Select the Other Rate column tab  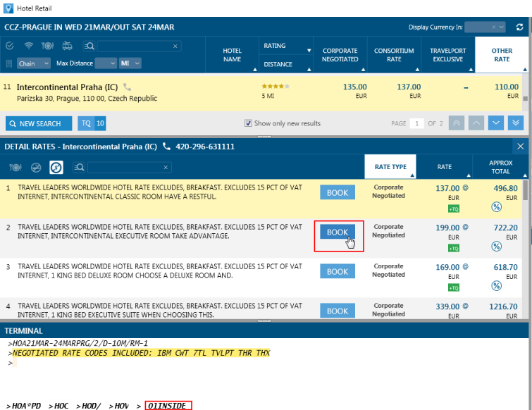click(501, 55)
